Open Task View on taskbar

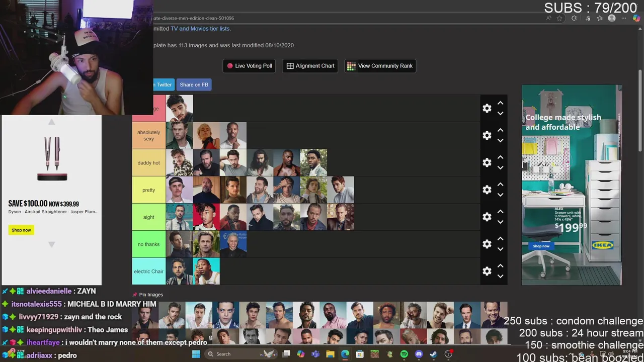click(x=286, y=354)
